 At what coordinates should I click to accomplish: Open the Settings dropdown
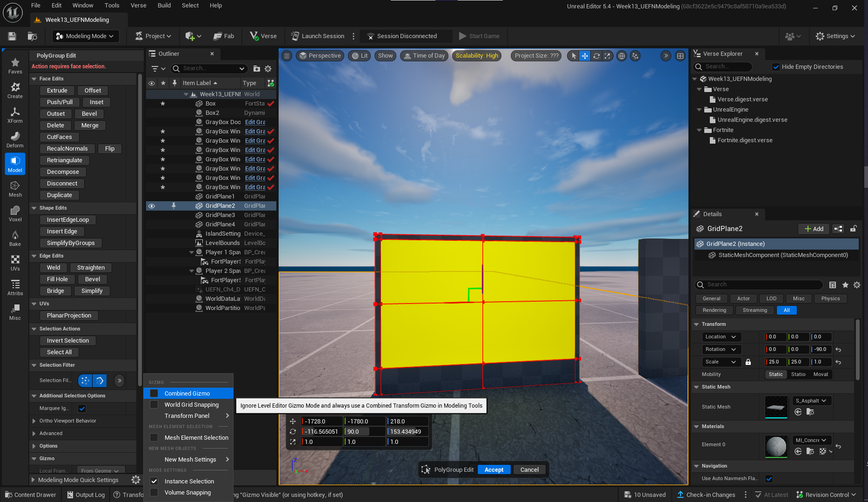(835, 36)
